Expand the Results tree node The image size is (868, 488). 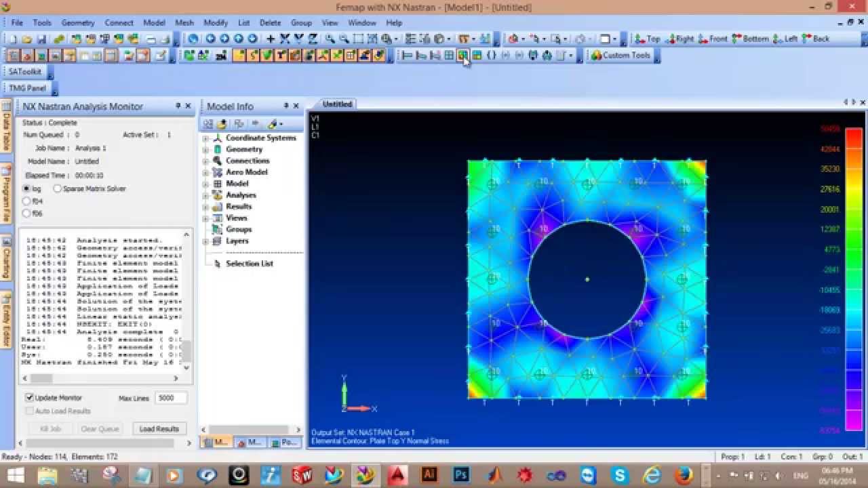tap(205, 207)
